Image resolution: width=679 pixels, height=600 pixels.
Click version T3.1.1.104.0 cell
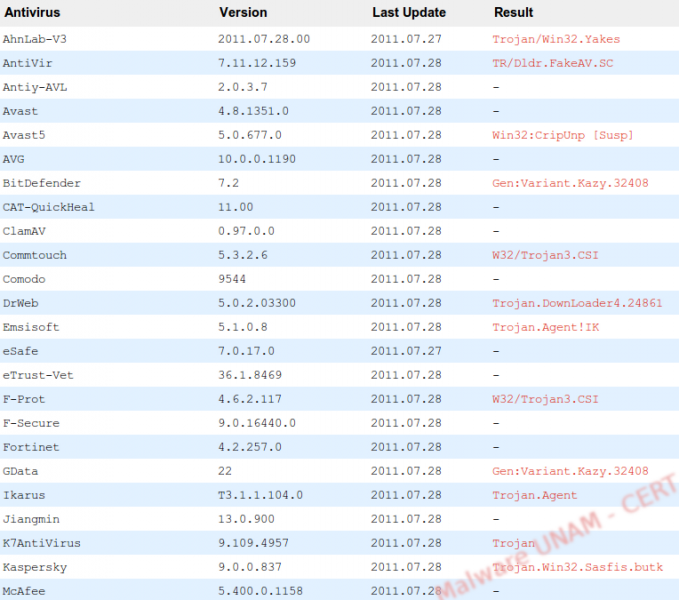(260, 495)
